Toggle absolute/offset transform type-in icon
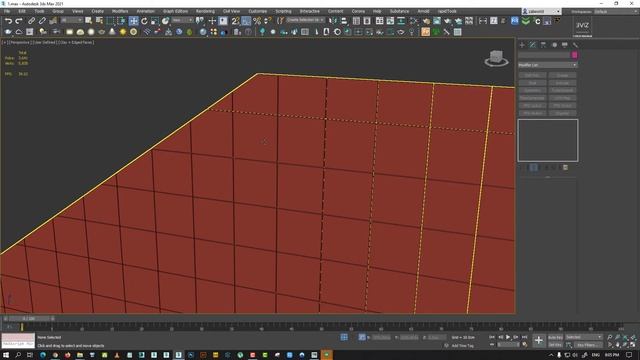 (362, 337)
